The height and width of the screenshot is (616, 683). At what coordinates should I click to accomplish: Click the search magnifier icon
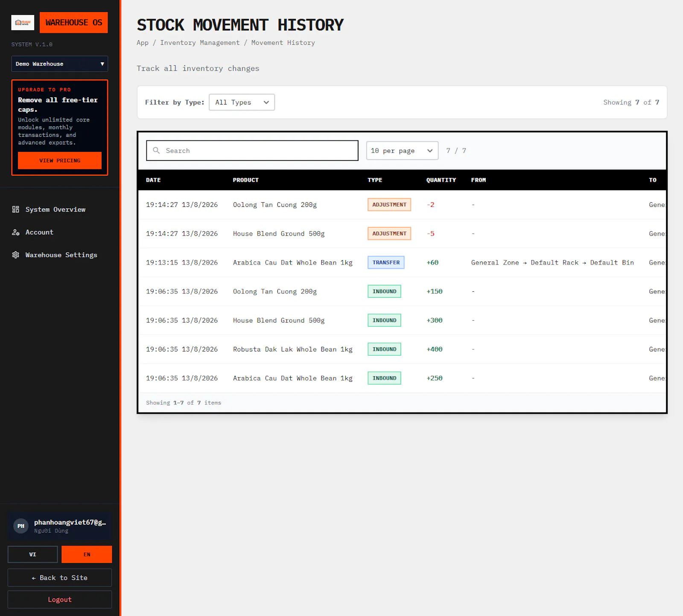tap(156, 151)
